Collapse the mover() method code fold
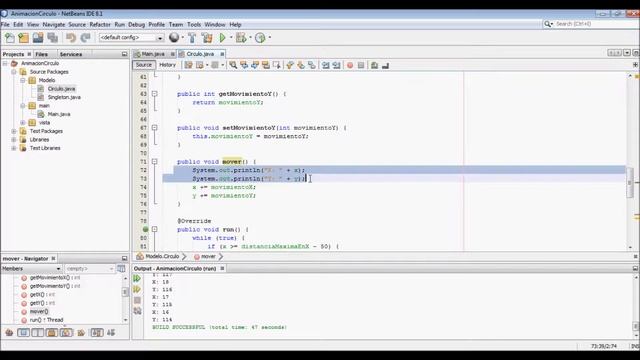640x360 pixels. coord(154,162)
